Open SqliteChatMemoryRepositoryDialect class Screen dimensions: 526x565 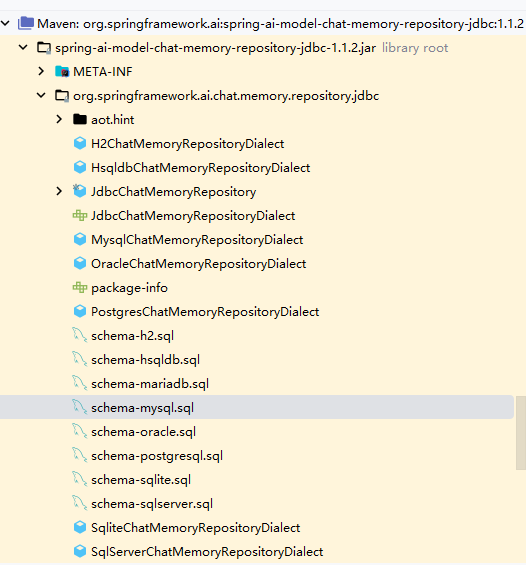coord(195,528)
